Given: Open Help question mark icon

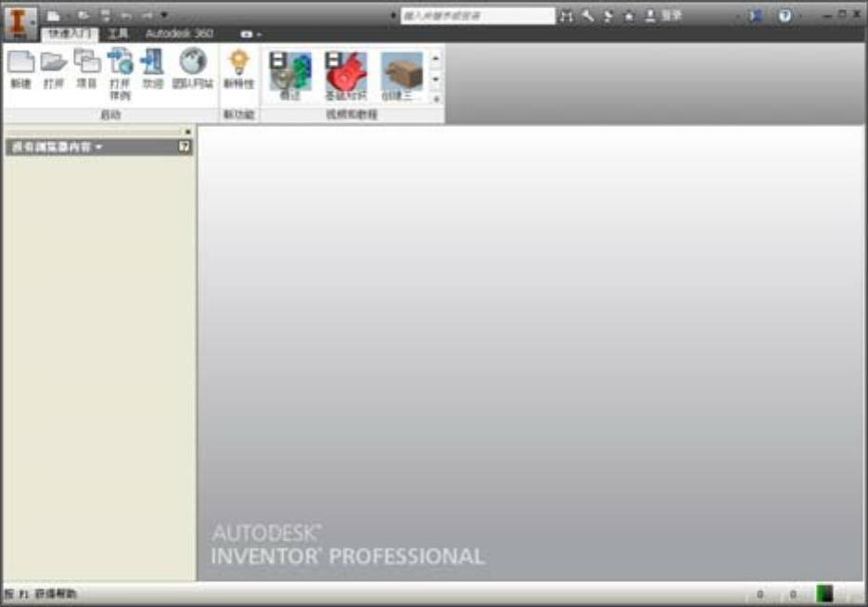Looking at the screenshot, I should [785, 16].
